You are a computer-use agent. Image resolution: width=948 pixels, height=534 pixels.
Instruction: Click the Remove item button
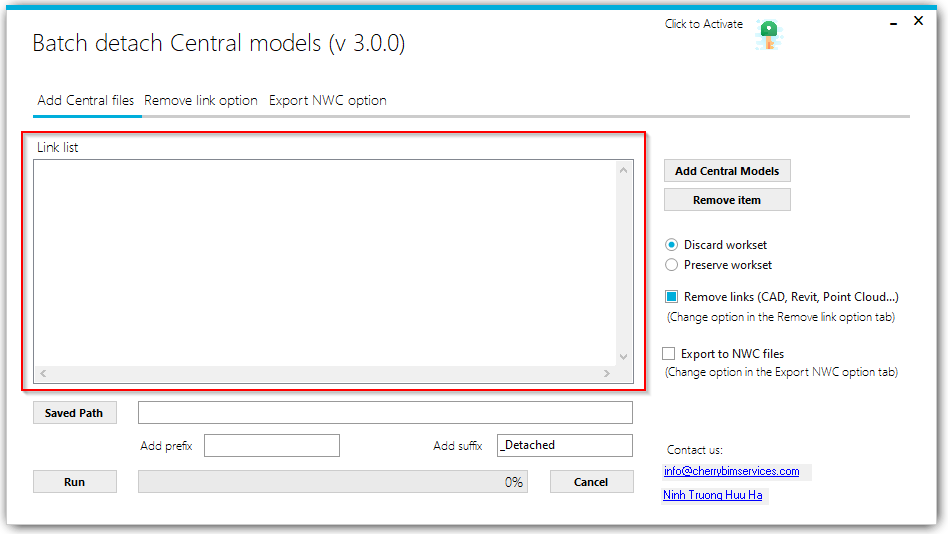(727, 200)
